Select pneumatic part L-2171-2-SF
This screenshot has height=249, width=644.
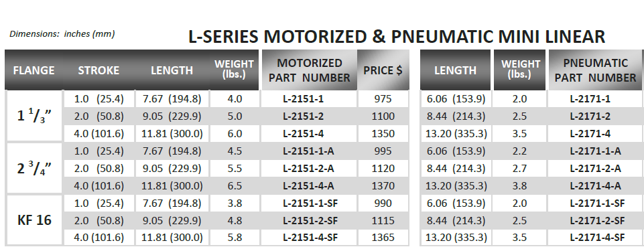[598, 220]
